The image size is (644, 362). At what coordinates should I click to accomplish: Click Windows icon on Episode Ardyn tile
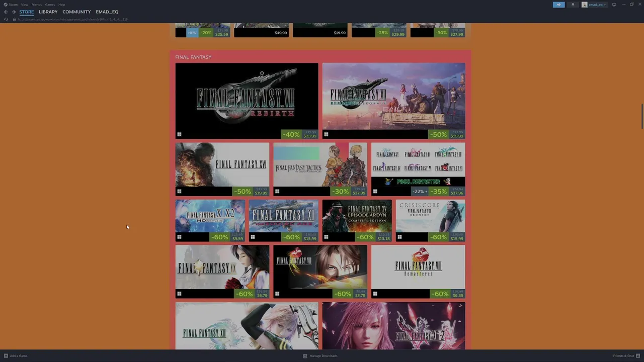326,237
